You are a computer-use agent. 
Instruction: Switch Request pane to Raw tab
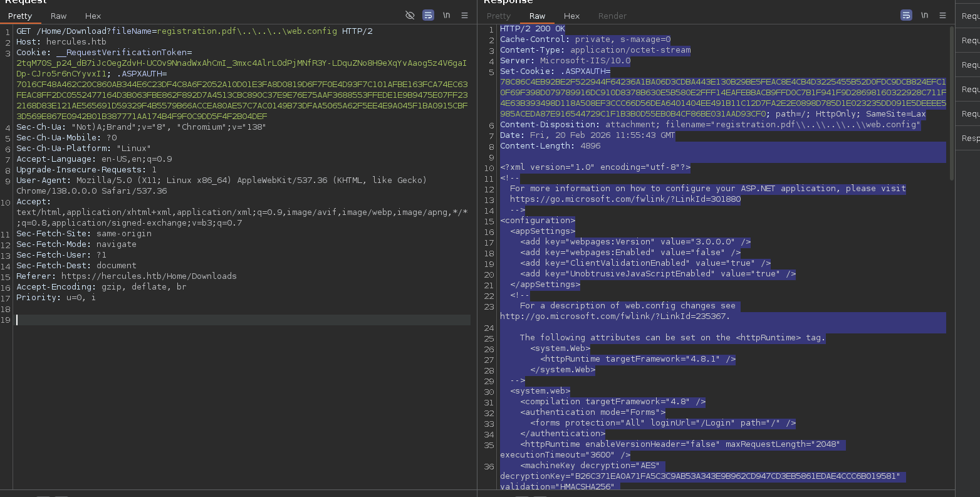point(59,16)
